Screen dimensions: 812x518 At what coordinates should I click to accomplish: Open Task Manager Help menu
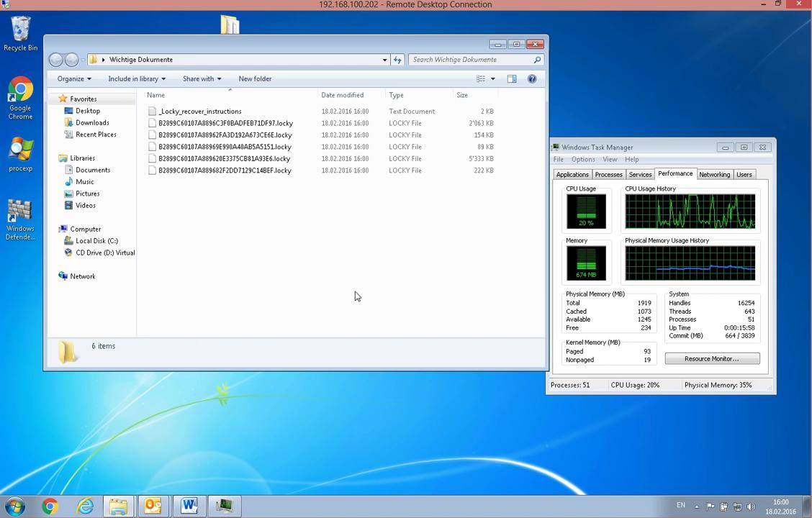click(632, 160)
